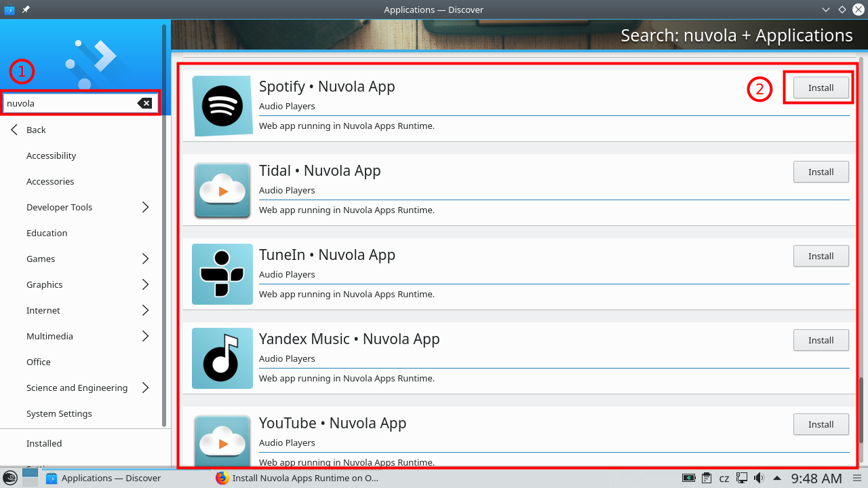The width and height of the screenshot is (868, 488).
Task: Click the TuneIn app icon
Action: coord(222,274)
